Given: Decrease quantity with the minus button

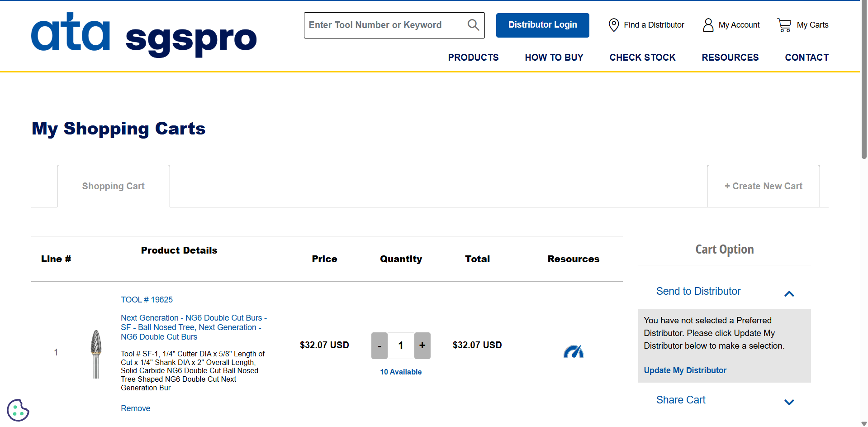Looking at the screenshot, I should tap(379, 345).
